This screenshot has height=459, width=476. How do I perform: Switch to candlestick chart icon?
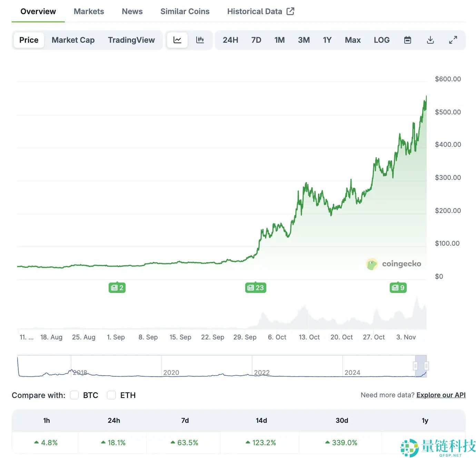click(200, 40)
